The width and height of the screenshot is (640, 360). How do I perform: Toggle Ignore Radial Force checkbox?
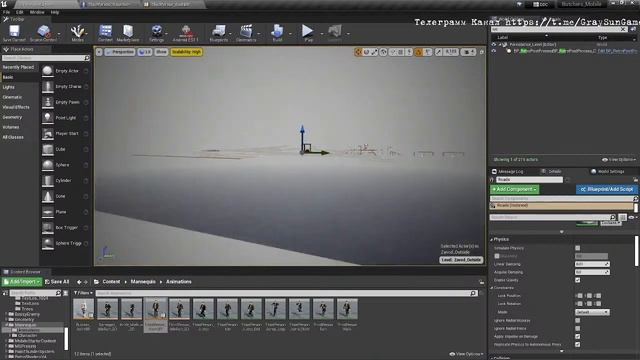[578, 328]
